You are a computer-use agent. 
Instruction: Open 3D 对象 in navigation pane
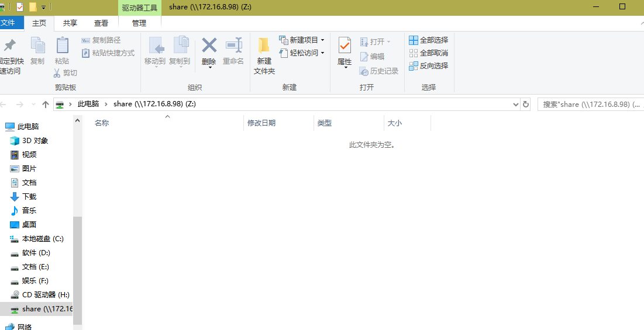[x=36, y=141]
